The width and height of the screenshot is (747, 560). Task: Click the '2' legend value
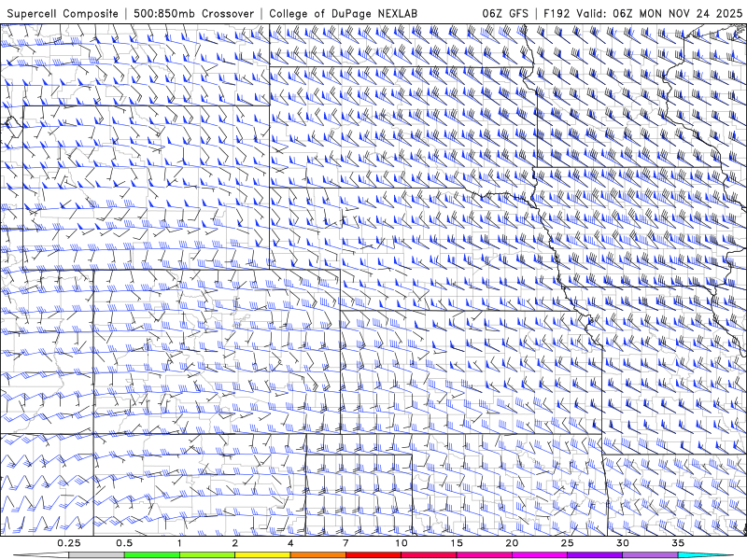235,543
